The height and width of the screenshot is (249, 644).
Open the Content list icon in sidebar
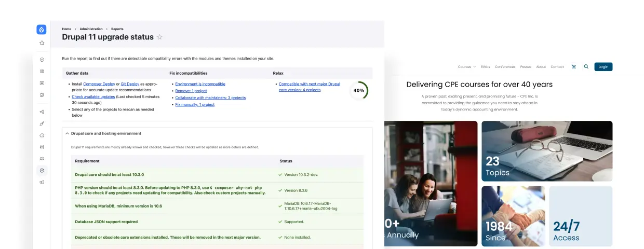(42, 83)
